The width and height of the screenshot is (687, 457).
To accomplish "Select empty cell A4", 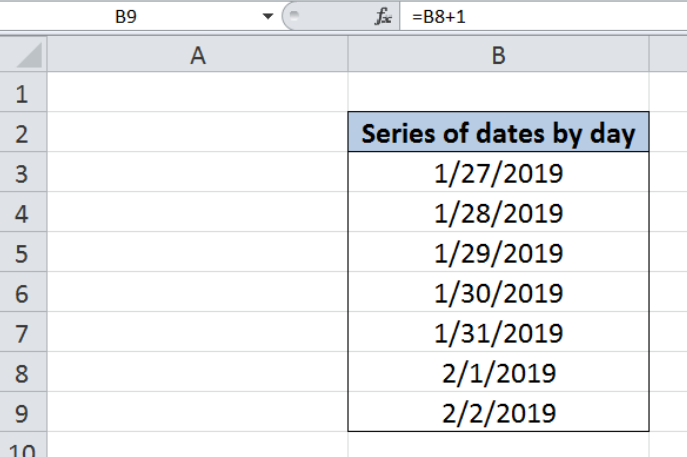I will (x=198, y=212).
